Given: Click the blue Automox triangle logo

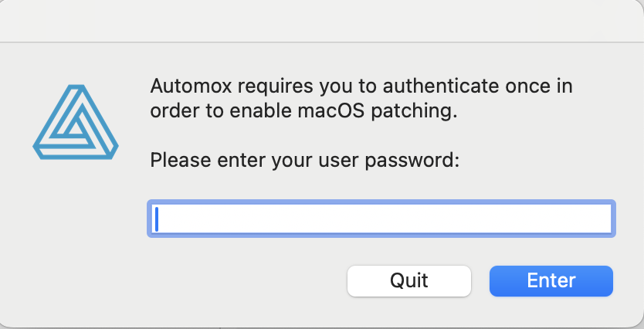Looking at the screenshot, I should [x=76, y=122].
